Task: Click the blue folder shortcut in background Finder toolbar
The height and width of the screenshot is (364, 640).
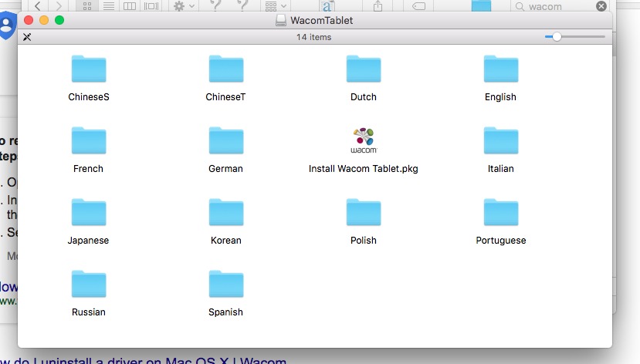Action: point(481,5)
